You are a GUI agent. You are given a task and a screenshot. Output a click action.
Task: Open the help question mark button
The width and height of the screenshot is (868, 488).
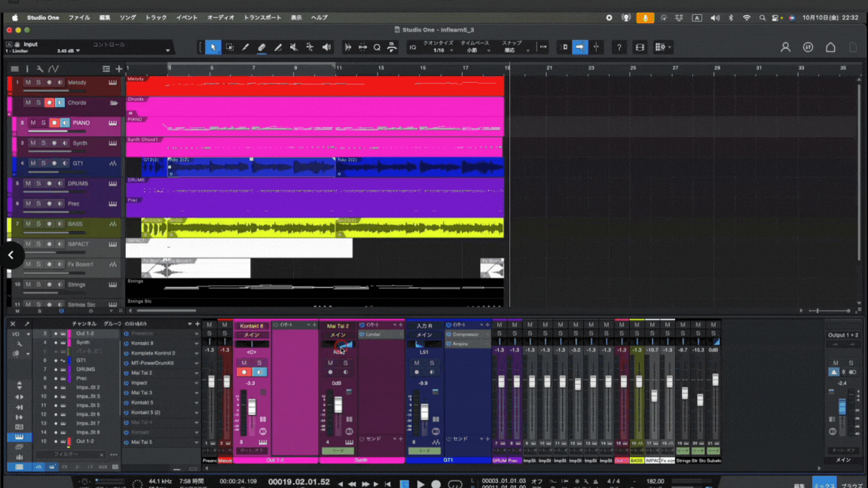(619, 47)
